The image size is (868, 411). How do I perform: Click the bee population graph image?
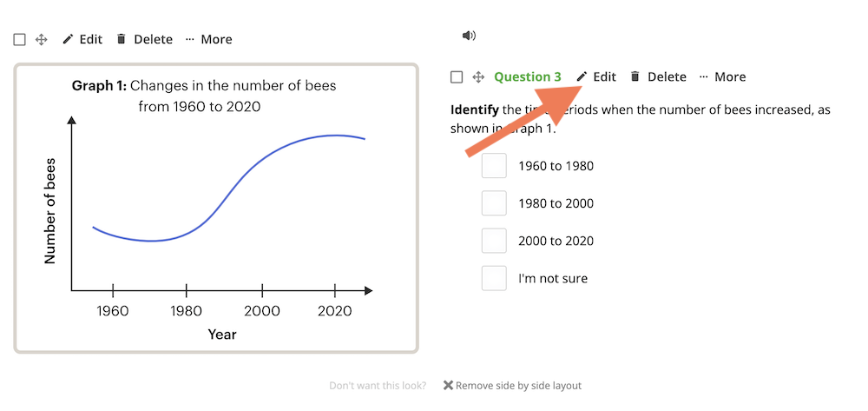coord(216,209)
